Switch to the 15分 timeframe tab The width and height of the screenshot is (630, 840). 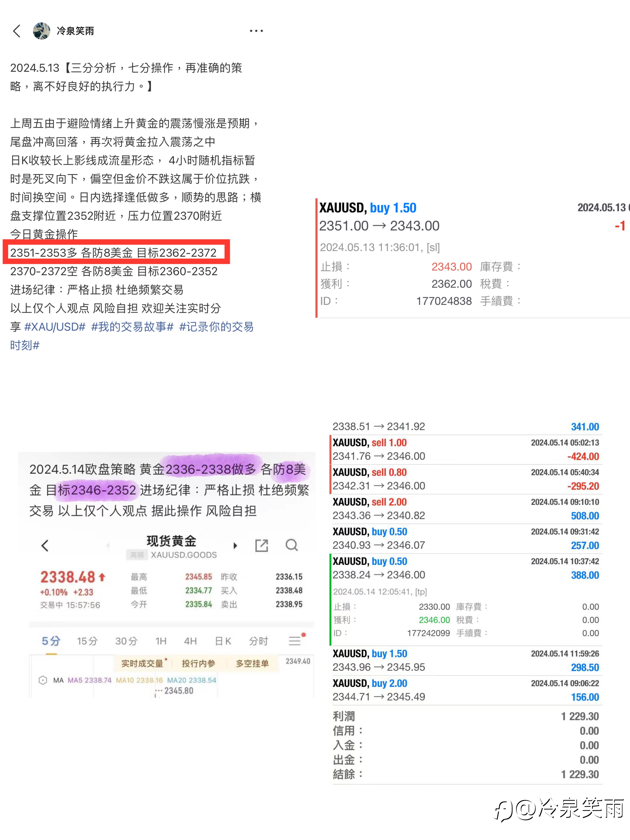point(87,641)
